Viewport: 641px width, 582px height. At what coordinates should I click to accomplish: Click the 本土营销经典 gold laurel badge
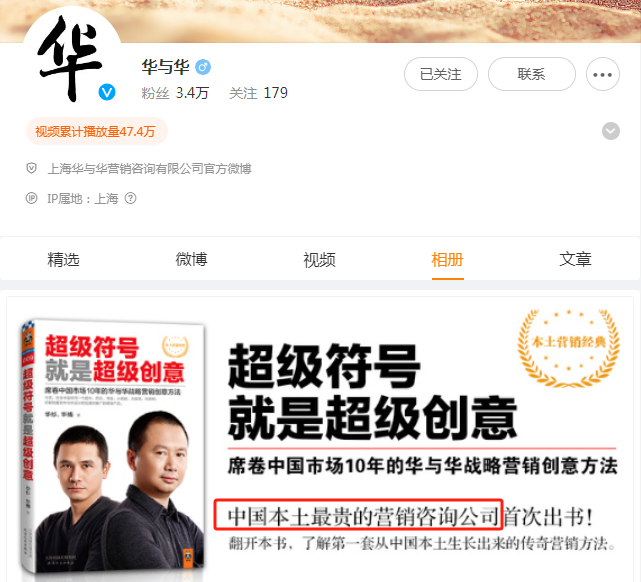point(568,348)
